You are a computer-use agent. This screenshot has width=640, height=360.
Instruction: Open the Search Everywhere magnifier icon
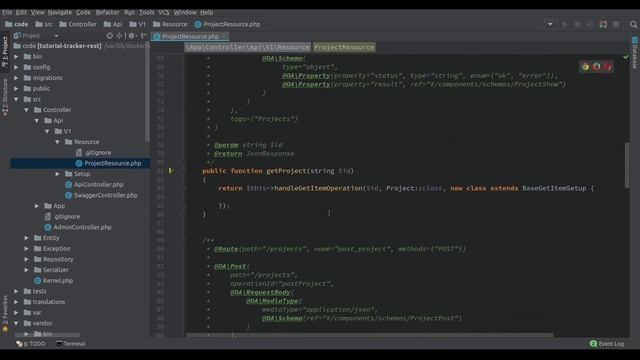pyautogui.click(x=633, y=24)
